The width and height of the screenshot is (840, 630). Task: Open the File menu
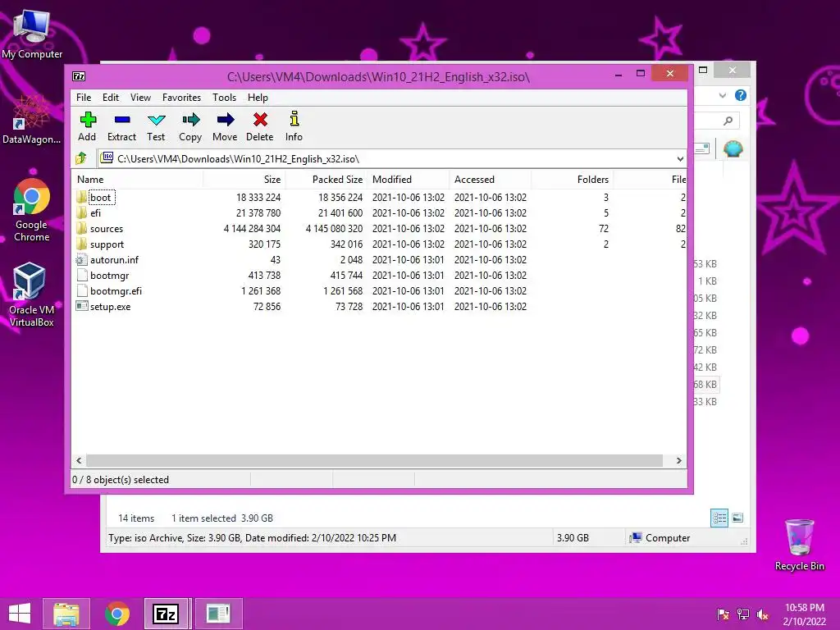(x=84, y=98)
